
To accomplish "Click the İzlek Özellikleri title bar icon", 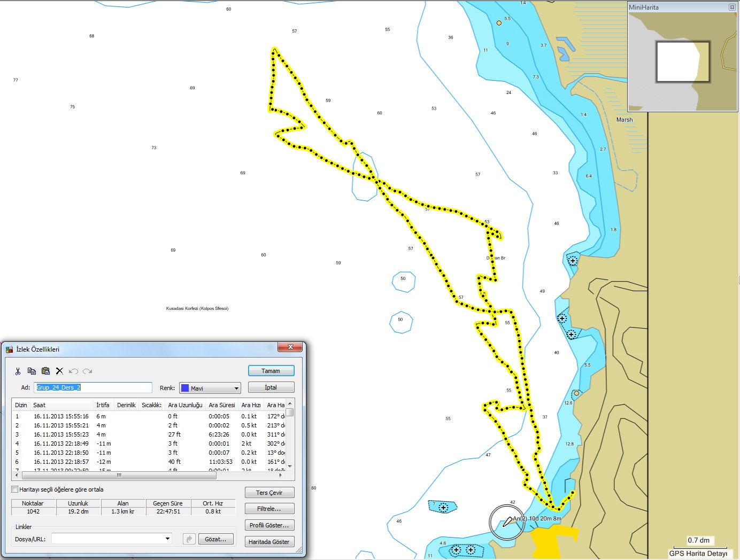I will [x=9, y=349].
